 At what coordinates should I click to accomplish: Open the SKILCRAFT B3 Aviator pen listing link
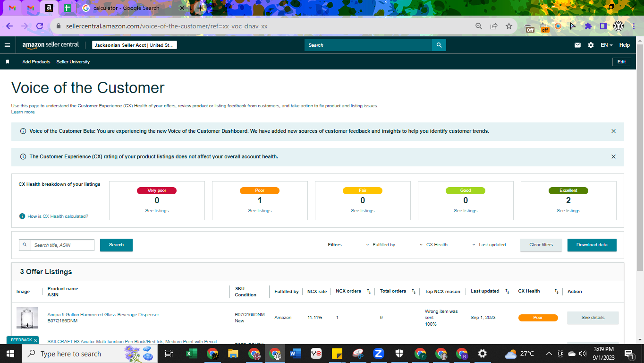[x=132, y=342]
